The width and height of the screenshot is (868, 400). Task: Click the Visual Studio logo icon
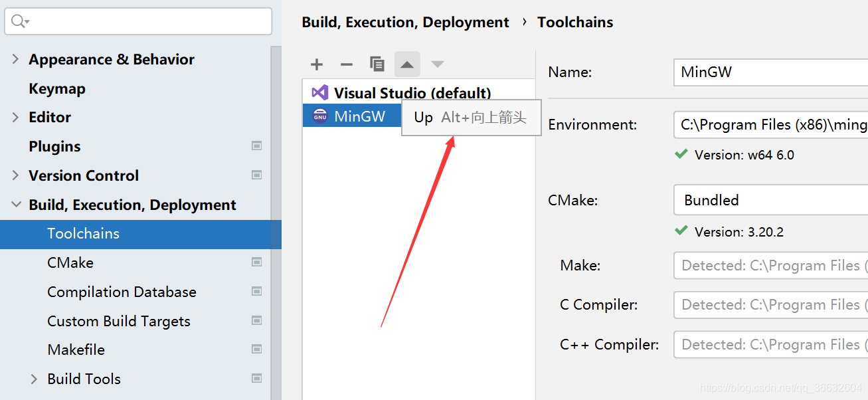pos(320,92)
